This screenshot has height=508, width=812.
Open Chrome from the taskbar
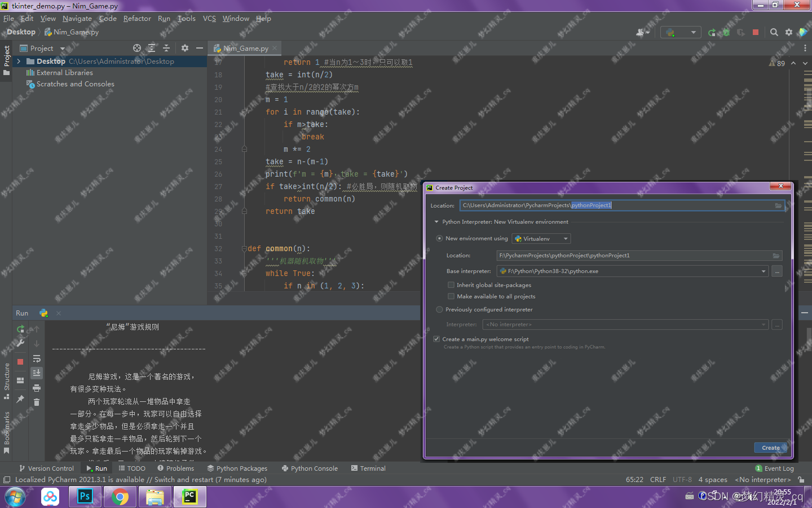(120, 497)
